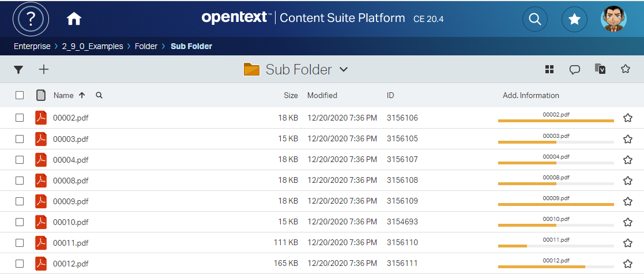This screenshot has height=274, width=644.
Task: Open the help question mark icon
Action: click(31, 19)
